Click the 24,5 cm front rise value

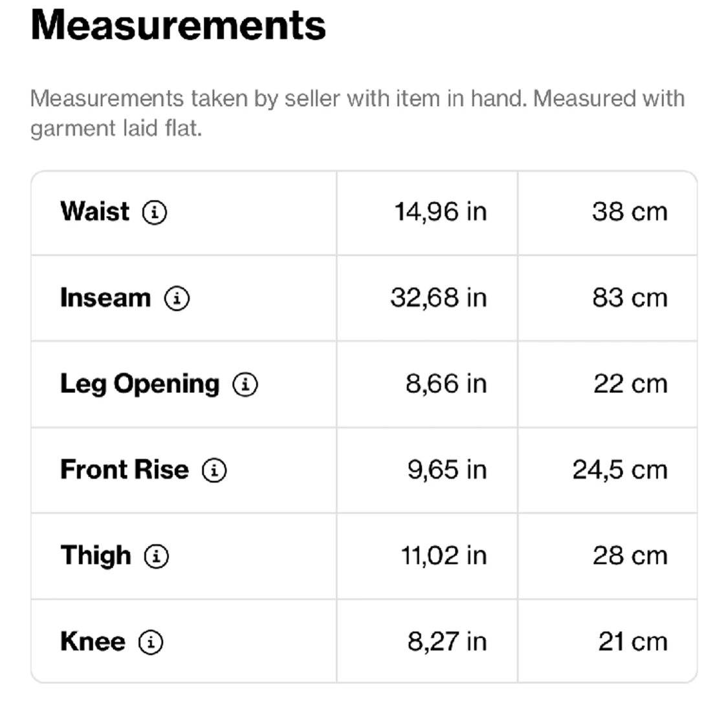621,470
